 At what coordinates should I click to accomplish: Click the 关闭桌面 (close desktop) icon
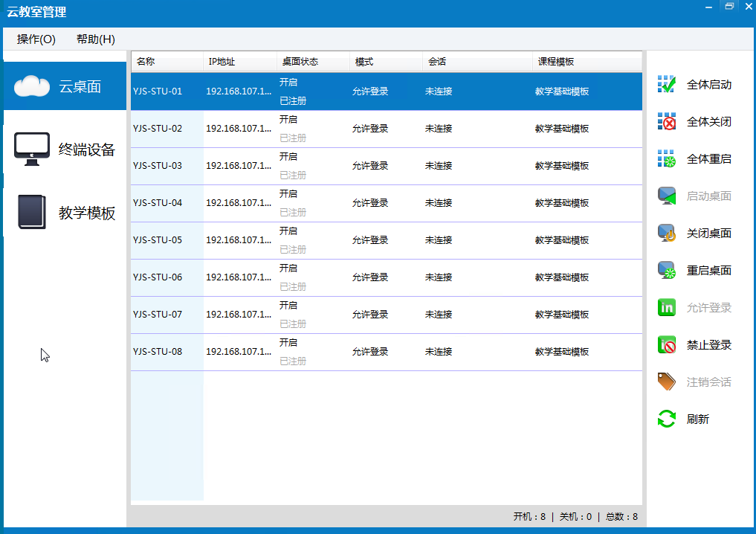click(667, 233)
